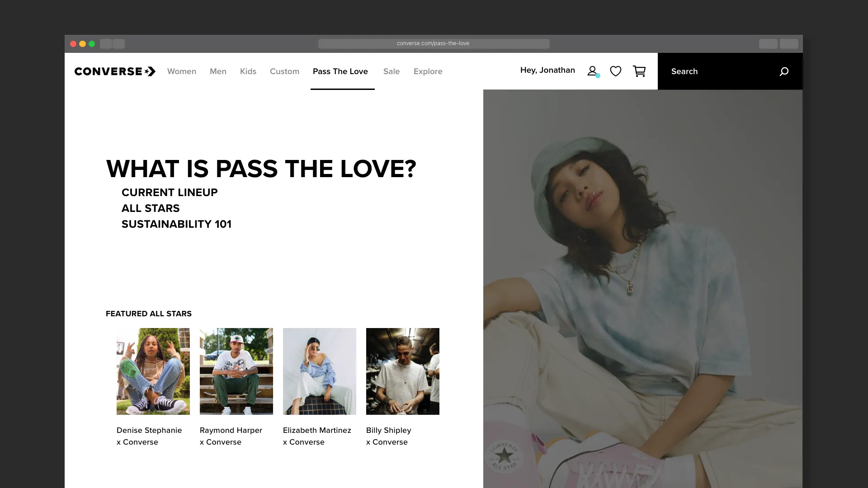Open the shopping cart icon
This screenshot has width=868, height=488.
[x=639, y=71]
